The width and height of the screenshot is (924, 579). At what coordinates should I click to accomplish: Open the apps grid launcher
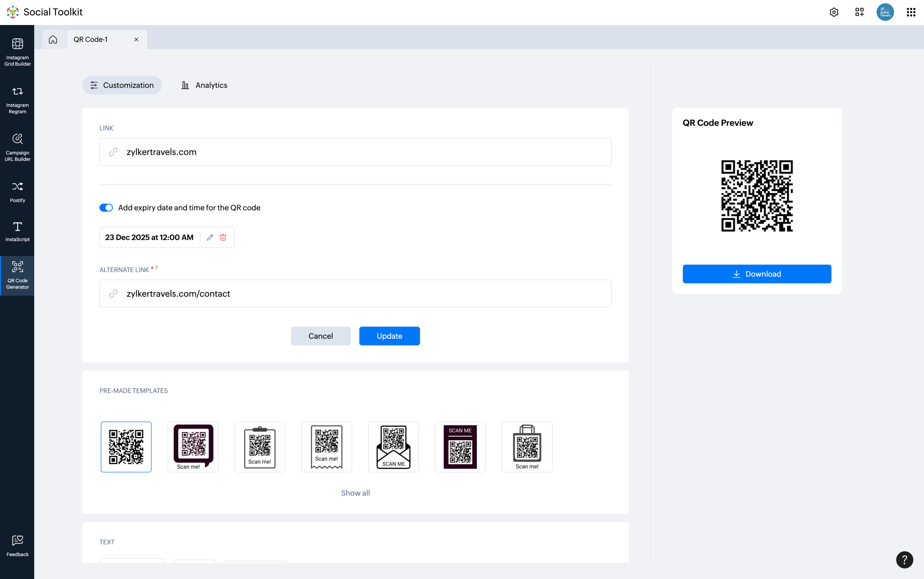(910, 12)
